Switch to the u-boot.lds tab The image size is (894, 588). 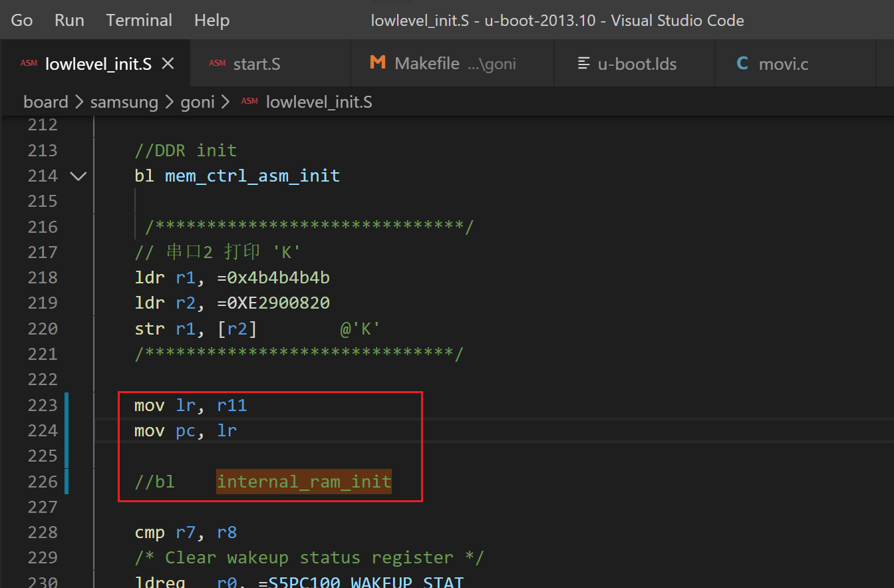click(635, 64)
